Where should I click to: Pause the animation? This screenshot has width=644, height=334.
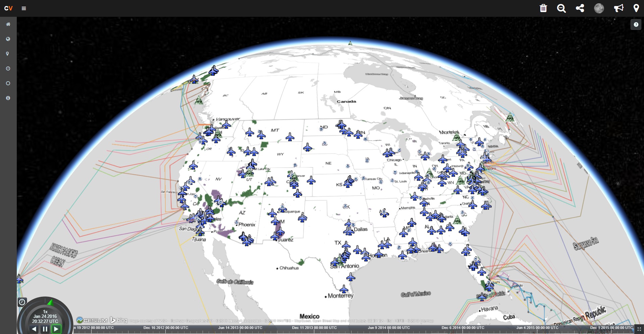pyautogui.click(x=45, y=329)
